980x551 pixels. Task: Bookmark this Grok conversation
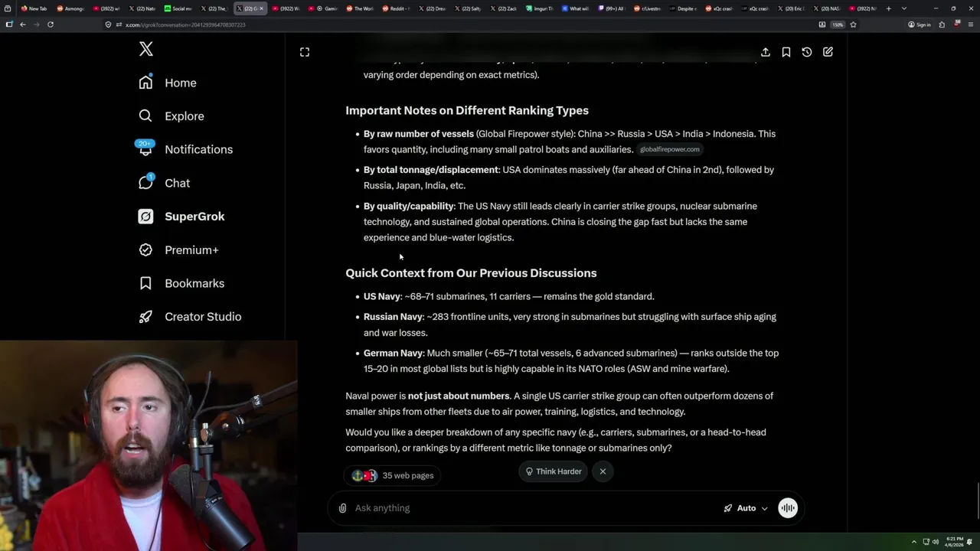click(786, 52)
